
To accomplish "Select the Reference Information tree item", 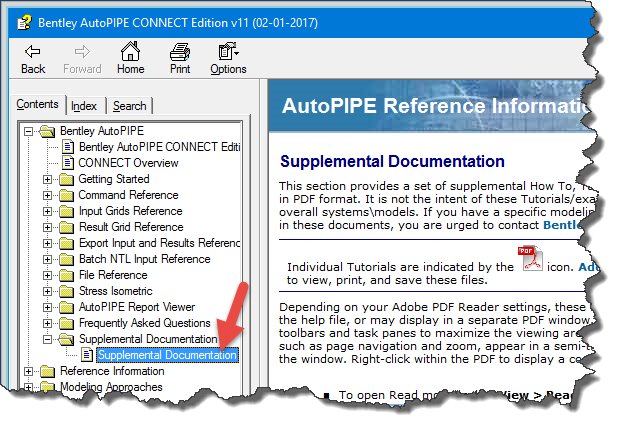I will [x=112, y=371].
